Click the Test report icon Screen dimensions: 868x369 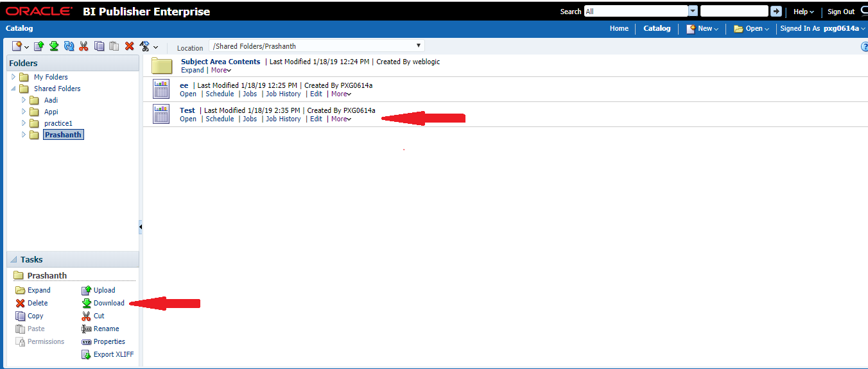coord(161,114)
